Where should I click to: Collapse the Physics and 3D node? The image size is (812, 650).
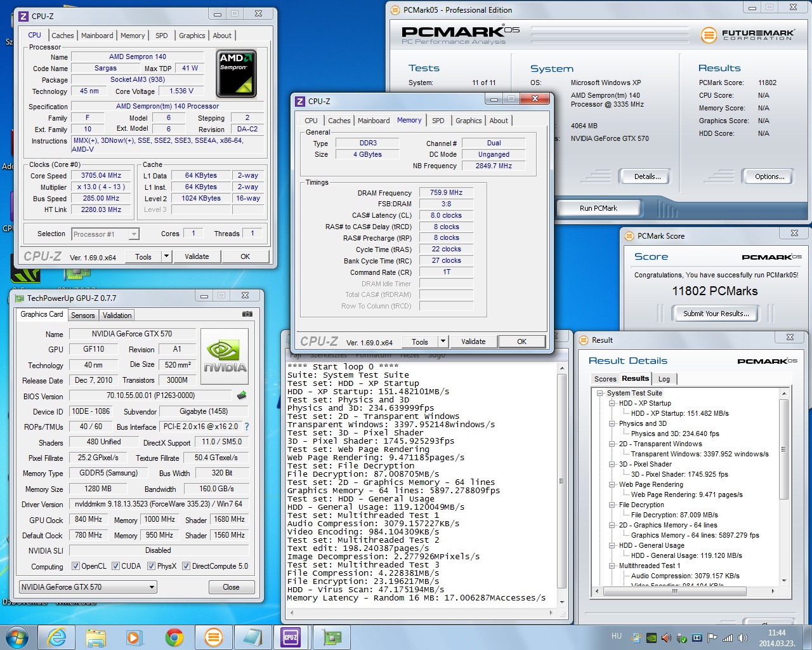(612, 423)
